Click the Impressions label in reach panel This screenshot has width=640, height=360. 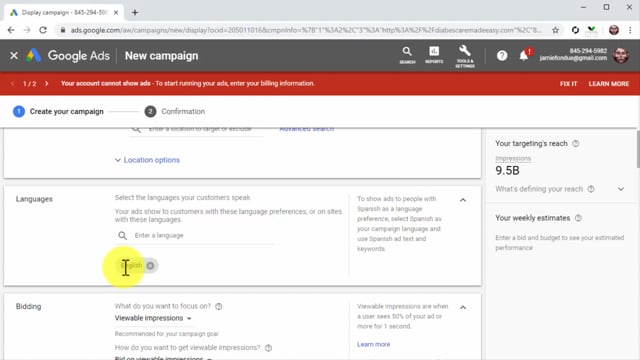coord(513,158)
